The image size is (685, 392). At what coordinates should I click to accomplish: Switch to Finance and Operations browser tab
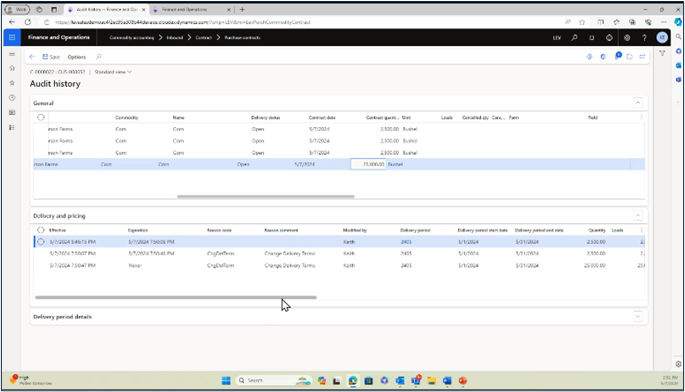tap(191, 9)
